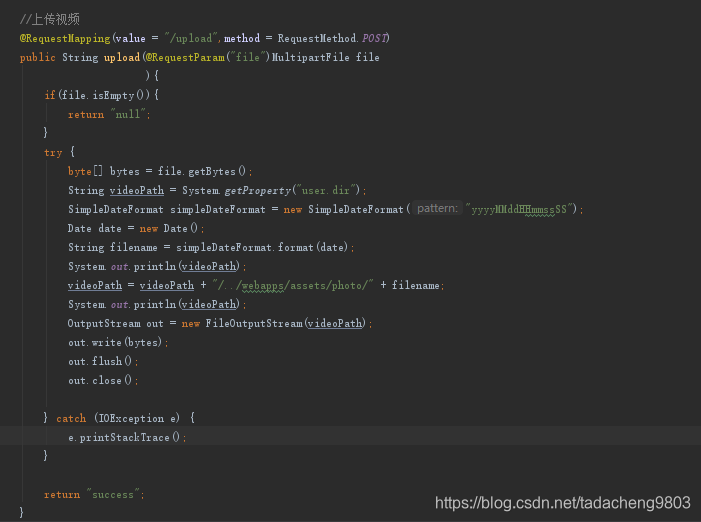The width and height of the screenshot is (701, 522).
Task: Click the new Date() expression
Action: 169,228
